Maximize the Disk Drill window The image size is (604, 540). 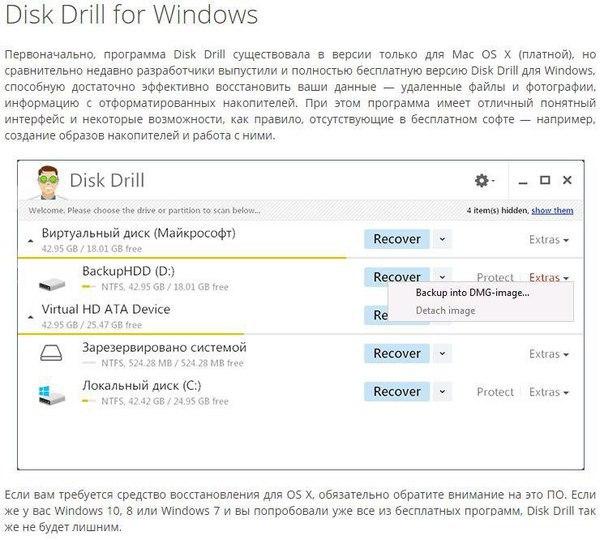pos(545,180)
